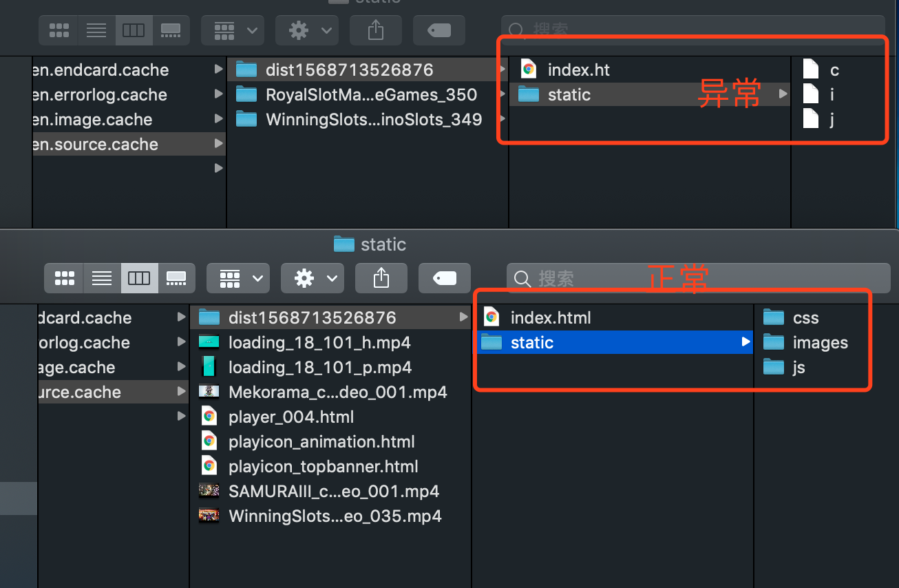The image size is (899, 588).
Task: Select WinningSlots...inoSlots_349 folder
Action: pyautogui.click(x=368, y=120)
